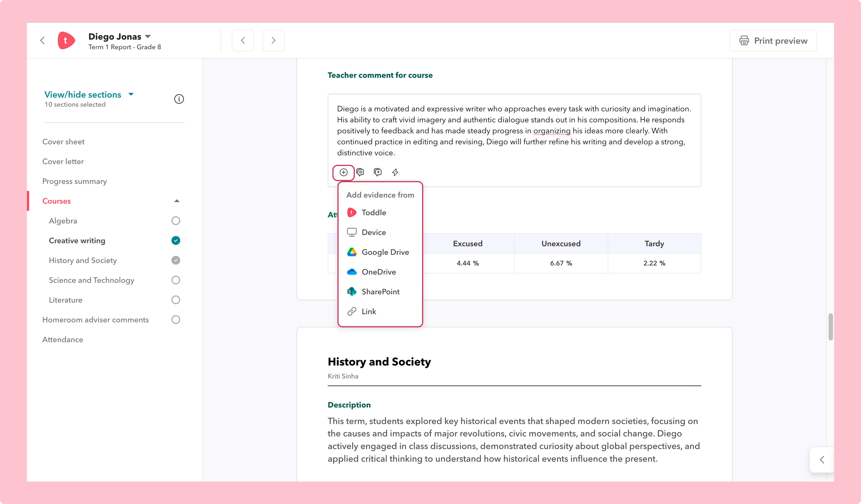Click the red Toddle logo in header
This screenshot has width=861, height=504.
66,41
